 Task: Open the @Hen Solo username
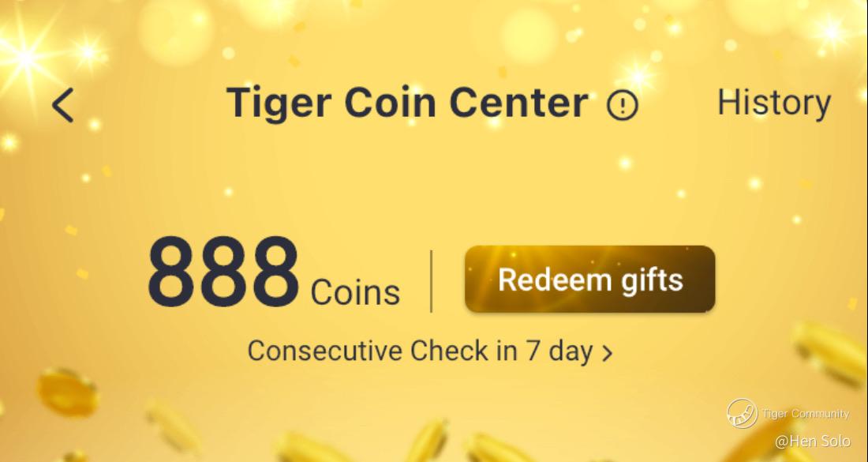813,441
